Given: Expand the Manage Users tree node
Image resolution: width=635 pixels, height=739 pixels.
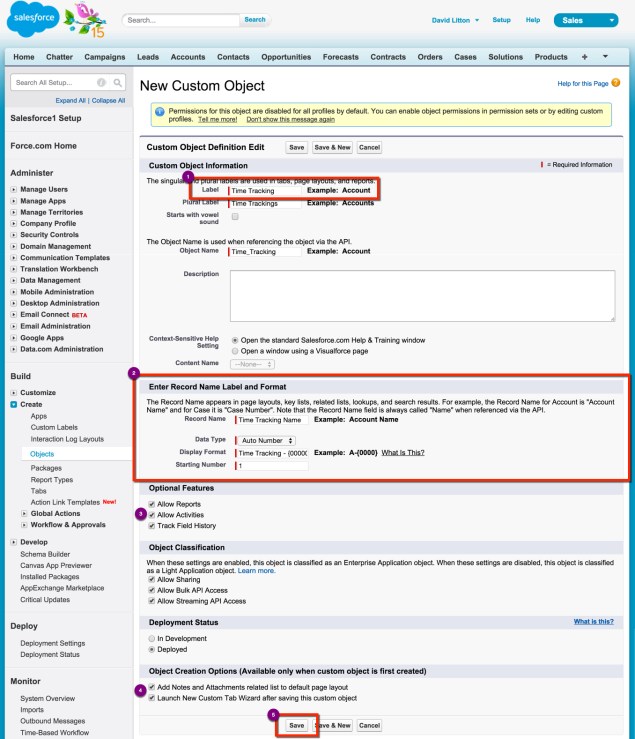Looking at the screenshot, I should (12, 189).
